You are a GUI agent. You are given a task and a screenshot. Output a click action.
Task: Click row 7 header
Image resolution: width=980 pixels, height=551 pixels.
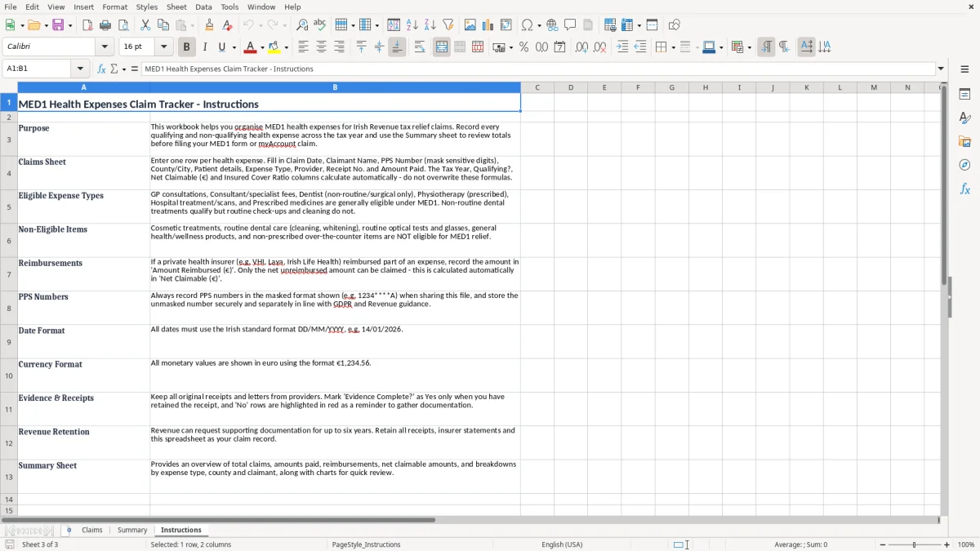9,274
